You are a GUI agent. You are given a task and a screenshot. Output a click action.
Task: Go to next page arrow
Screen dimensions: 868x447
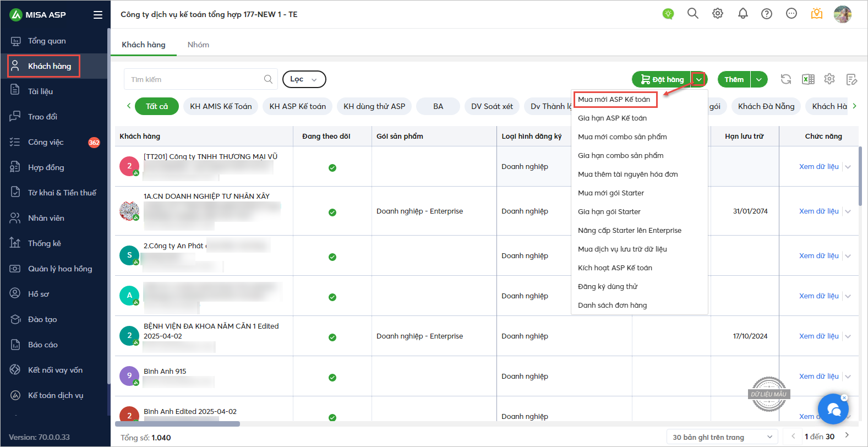coord(847,436)
